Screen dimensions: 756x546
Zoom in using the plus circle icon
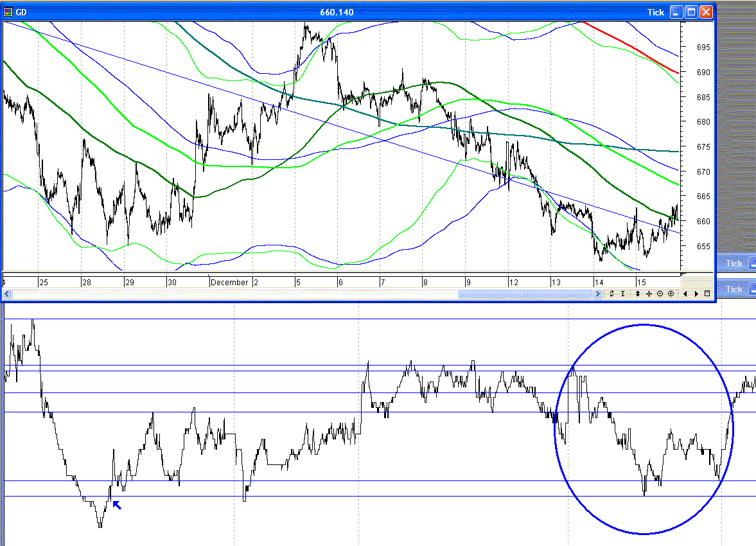[x=671, y=294]
